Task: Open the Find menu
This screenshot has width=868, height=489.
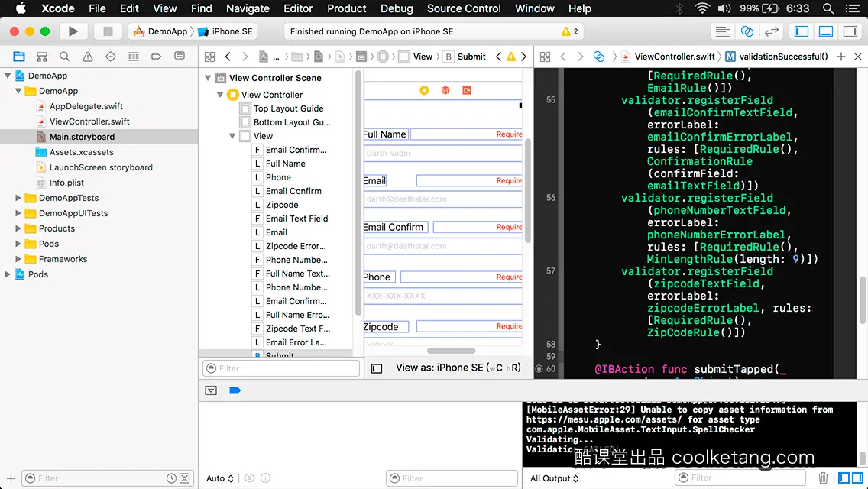Action: 202,8
